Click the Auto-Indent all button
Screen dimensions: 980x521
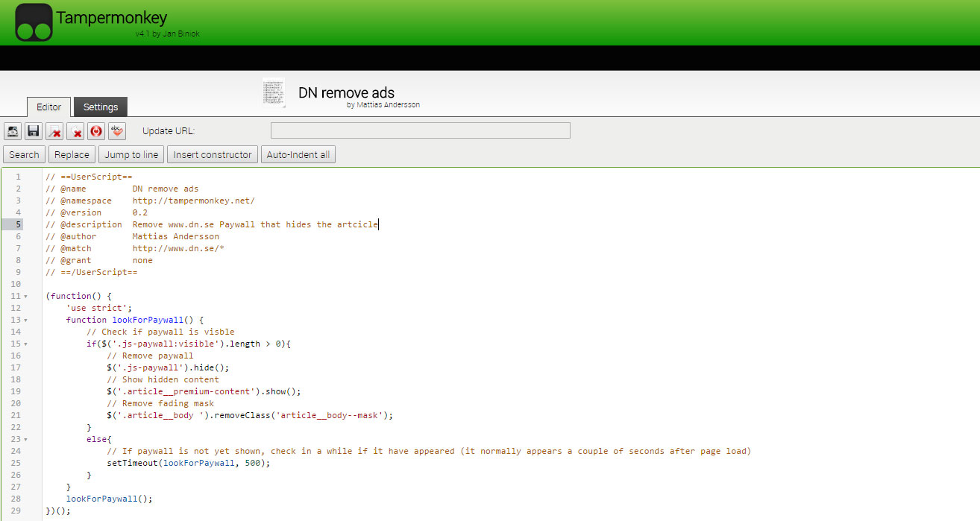(298, 154)
